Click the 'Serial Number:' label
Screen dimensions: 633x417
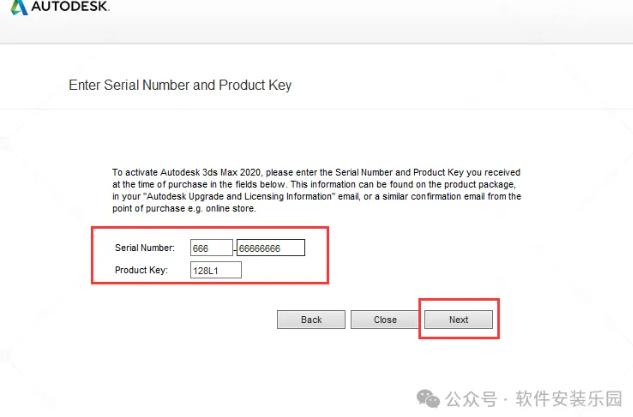point(142,248)
